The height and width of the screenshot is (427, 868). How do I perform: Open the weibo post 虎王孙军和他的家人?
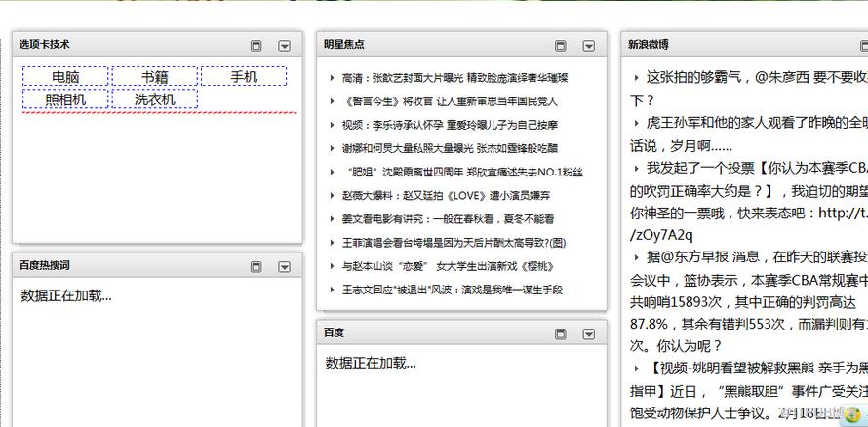coord(748,135)
